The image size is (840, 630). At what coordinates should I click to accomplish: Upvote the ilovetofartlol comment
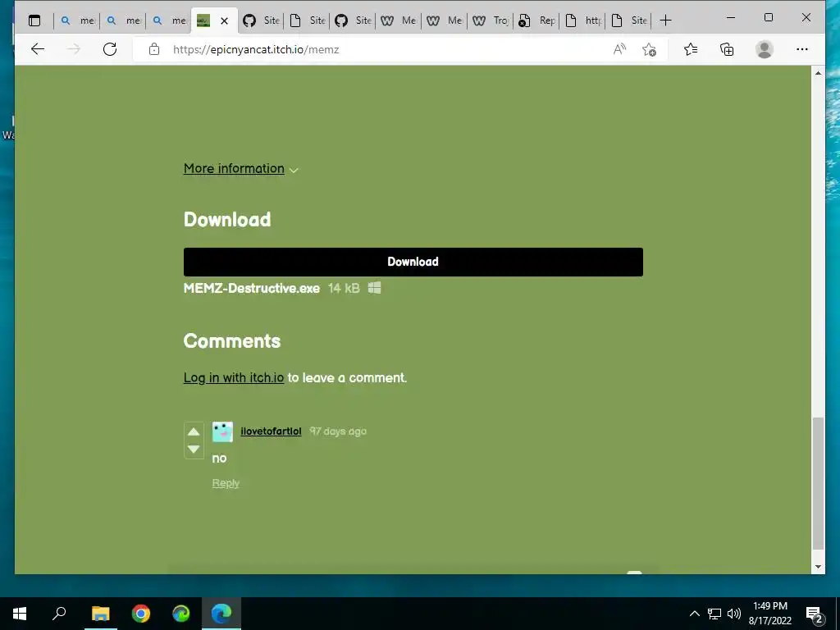[194, 431]
